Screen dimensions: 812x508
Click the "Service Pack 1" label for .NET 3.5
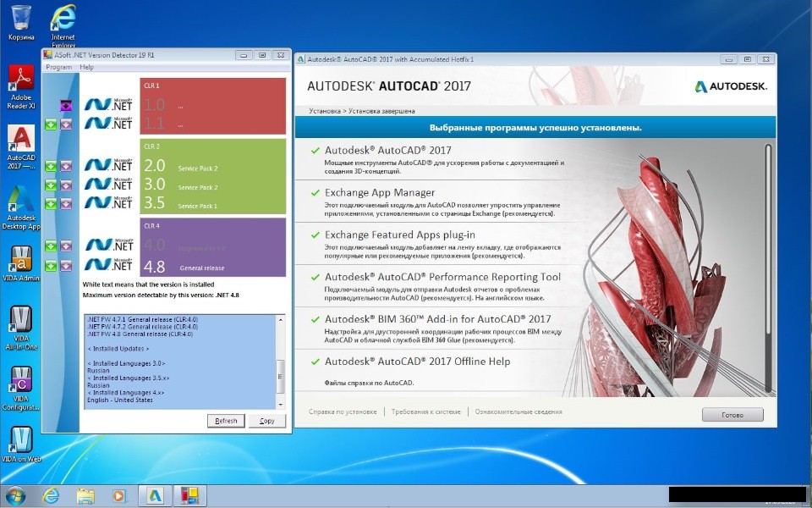click(197, 206)
